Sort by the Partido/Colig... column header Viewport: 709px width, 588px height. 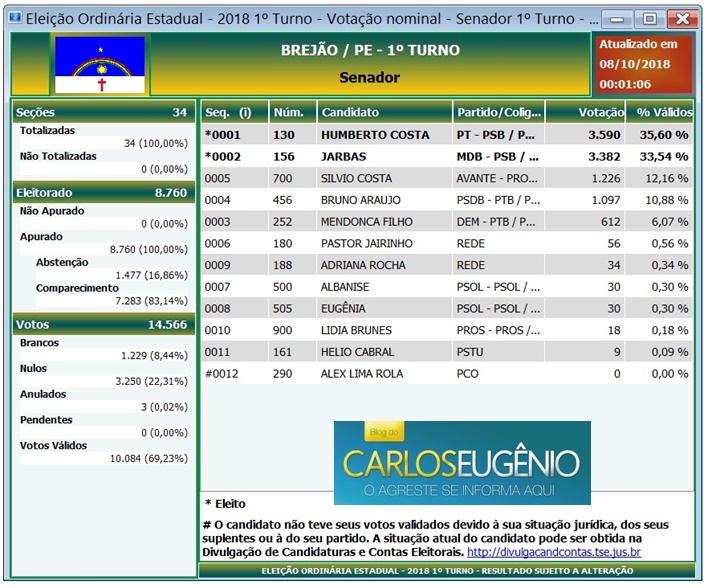click(x=499, y=112)
